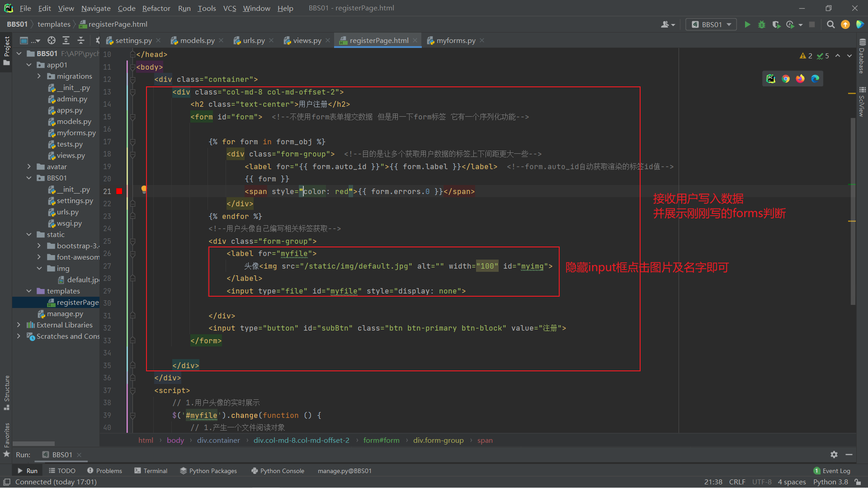Click Select Opened File target icon
This screenshot has height=488, width=868.
[52, 41]
